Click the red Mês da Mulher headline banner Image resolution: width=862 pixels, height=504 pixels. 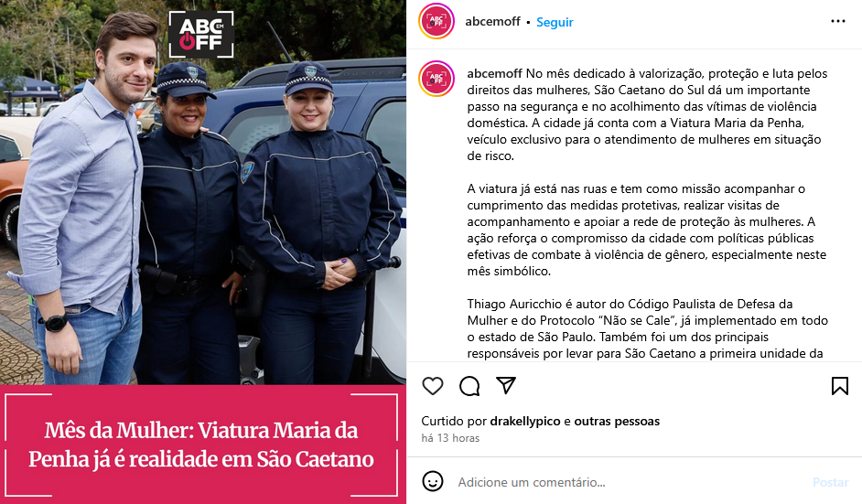(203, 445)
